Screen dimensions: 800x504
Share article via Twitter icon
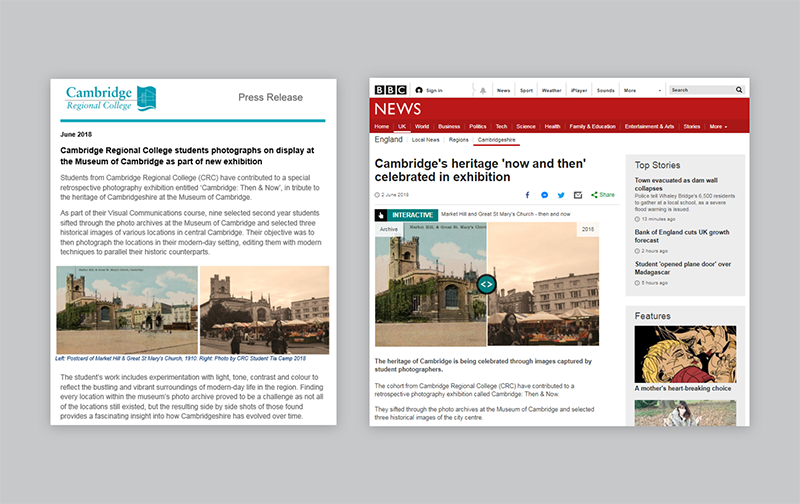(561, 195)
